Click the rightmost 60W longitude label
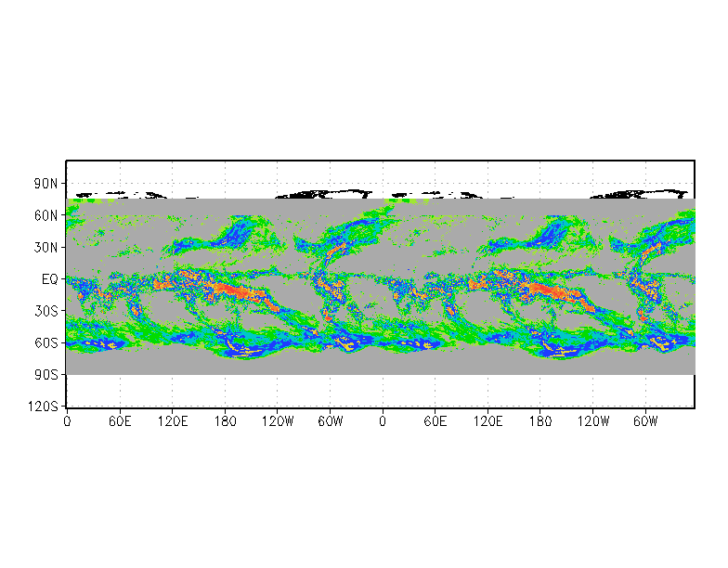Image resolution: width=728 pixels, height=568 pixels. pos(645,421)
